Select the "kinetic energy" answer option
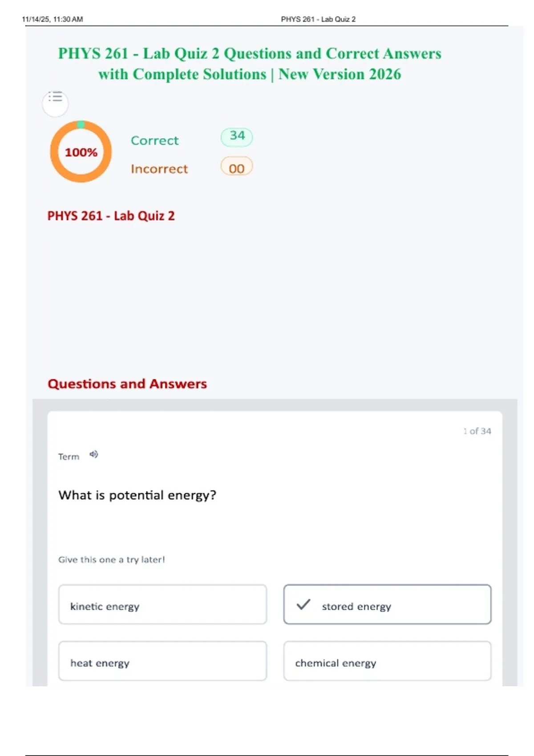This screenshot has height=756, width=534. [162, 605]
